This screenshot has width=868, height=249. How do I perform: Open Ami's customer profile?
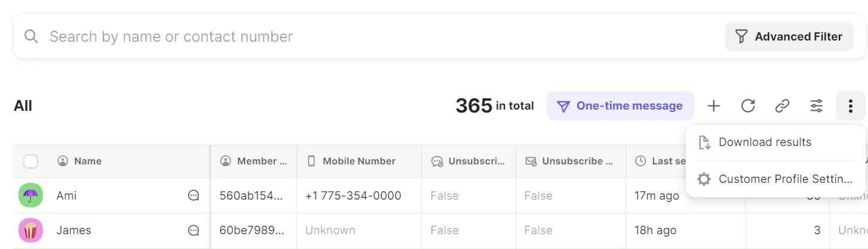click(67, 195)
